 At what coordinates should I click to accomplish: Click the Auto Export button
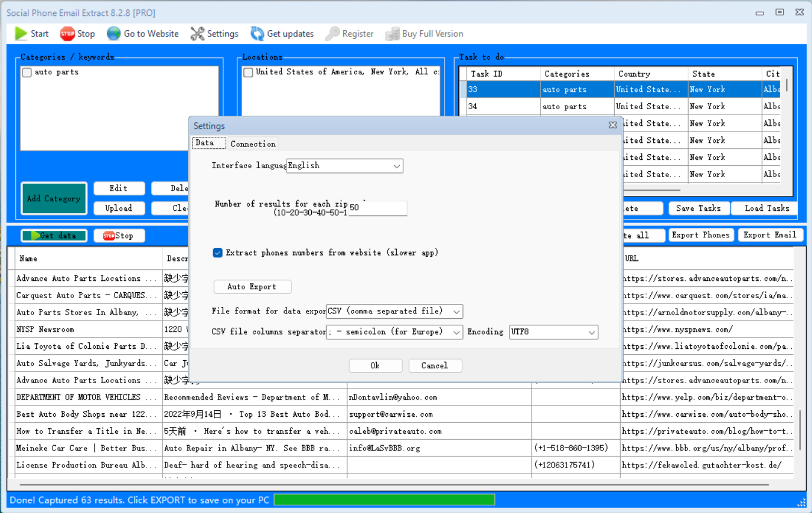coord(252,287)
